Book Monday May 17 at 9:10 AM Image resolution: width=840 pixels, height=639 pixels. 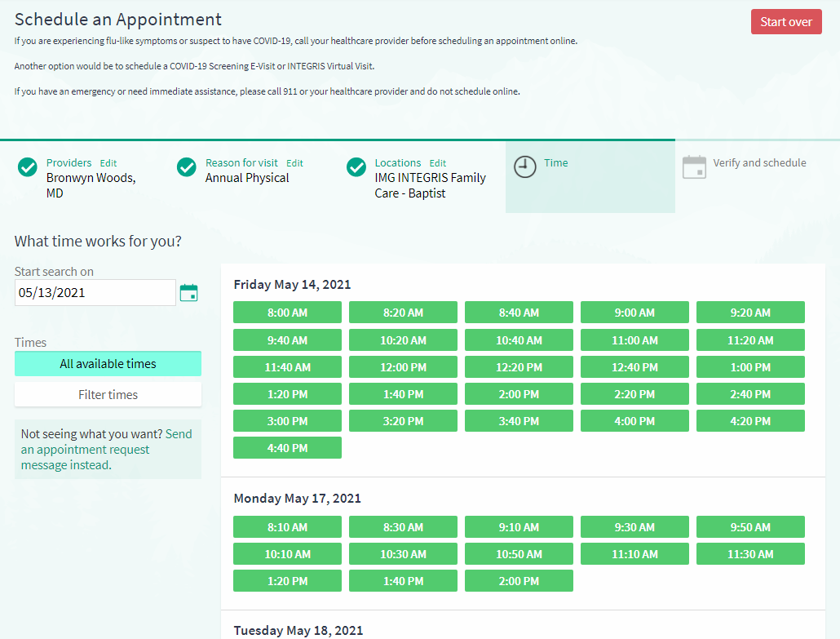519,527
